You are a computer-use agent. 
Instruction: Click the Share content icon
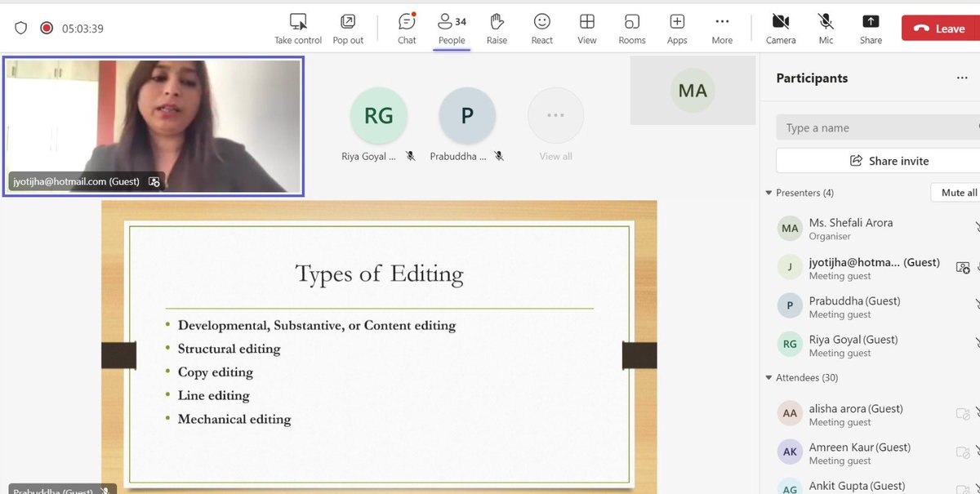[x=871, y=29]
